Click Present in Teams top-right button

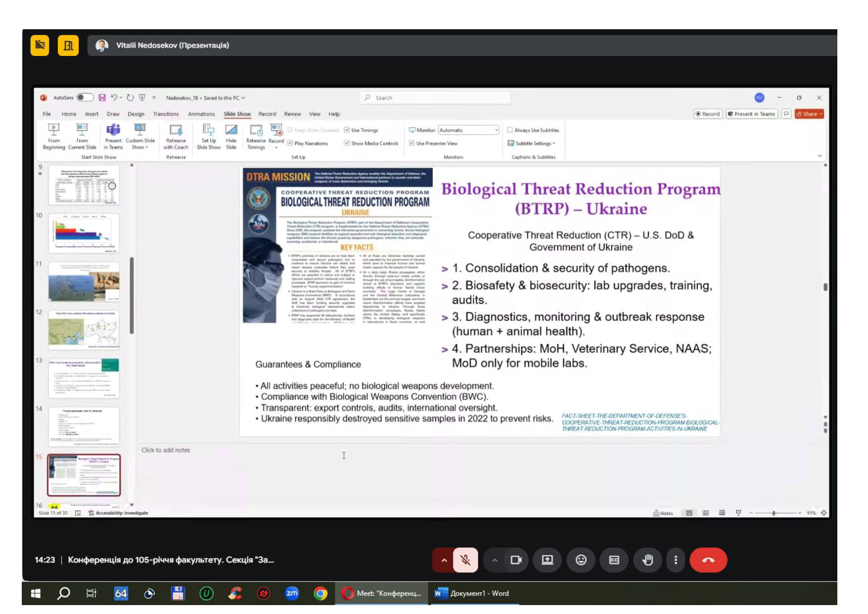(751, 114)
